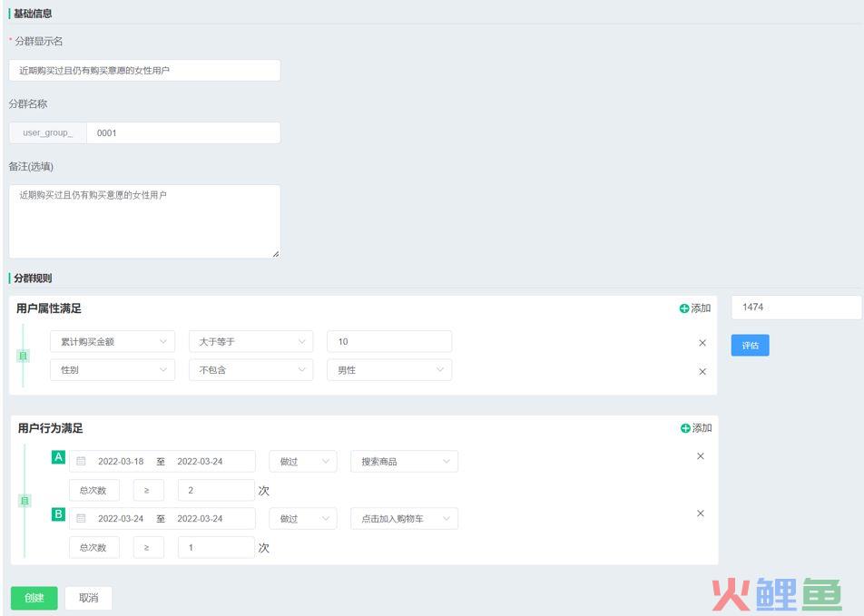This screenshot has width=864, height=616.
Task: Open the 男性 value dropdown
Action: 389,370
